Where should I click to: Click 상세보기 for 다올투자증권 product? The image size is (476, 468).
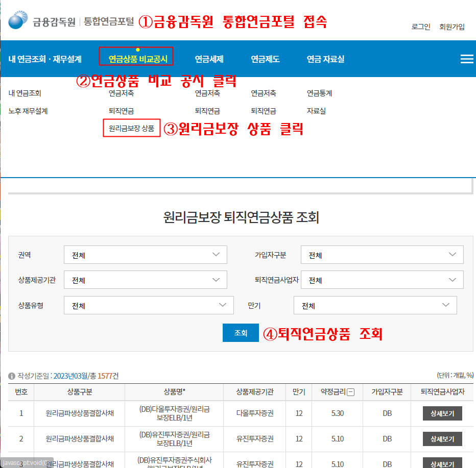442,413
